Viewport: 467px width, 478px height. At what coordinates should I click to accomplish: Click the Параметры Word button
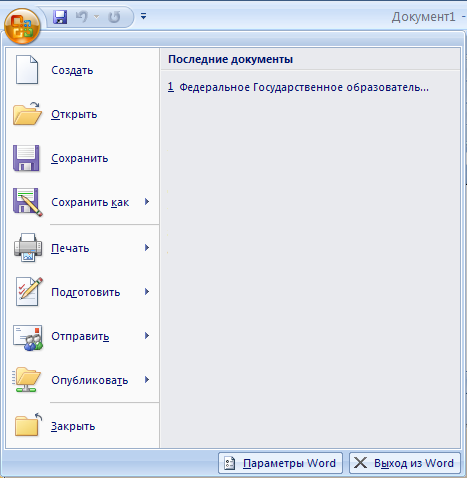280,463
